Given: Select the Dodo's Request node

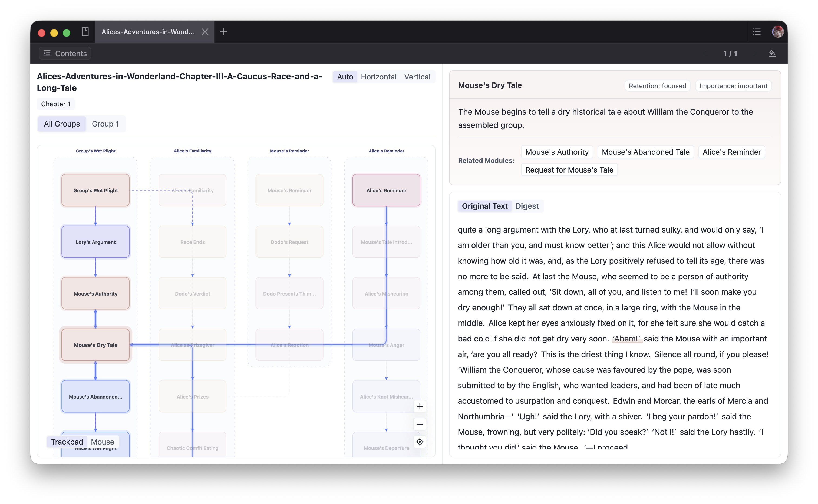Looking at the screenshot, I should [x=289, y=242].
